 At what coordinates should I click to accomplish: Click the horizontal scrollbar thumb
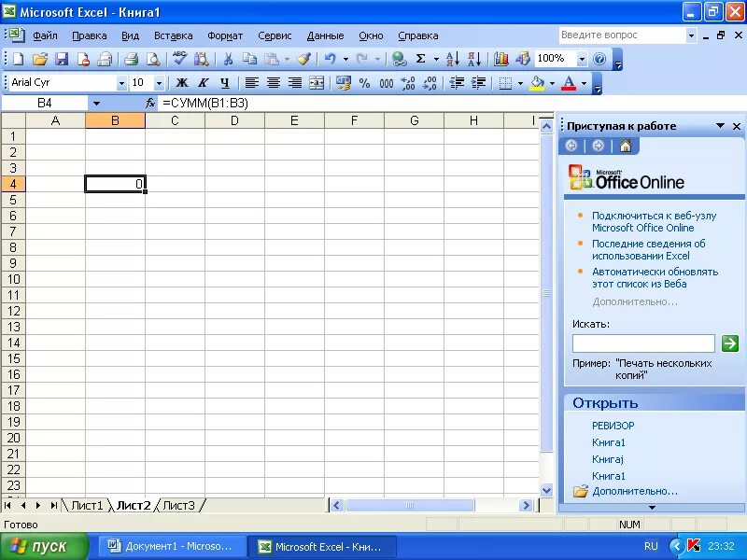[410, 505]
